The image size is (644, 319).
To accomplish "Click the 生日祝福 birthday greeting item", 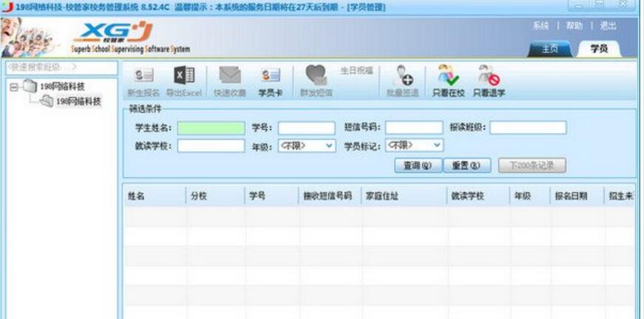I will point(356,71).
